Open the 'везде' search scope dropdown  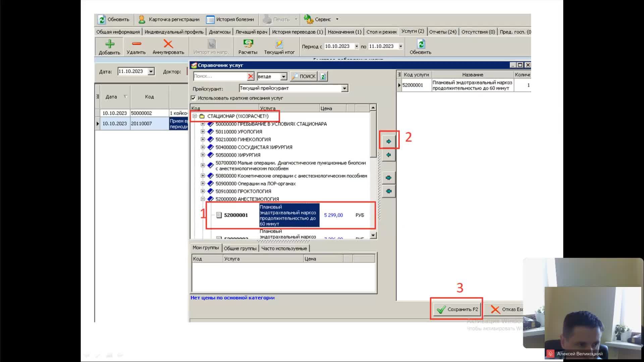[x=283, y=76]
